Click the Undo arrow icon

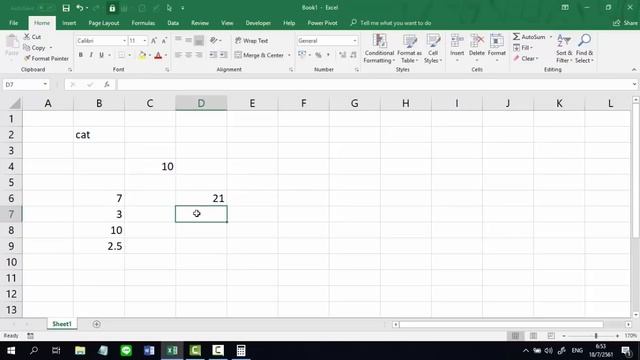pos(80,8)
